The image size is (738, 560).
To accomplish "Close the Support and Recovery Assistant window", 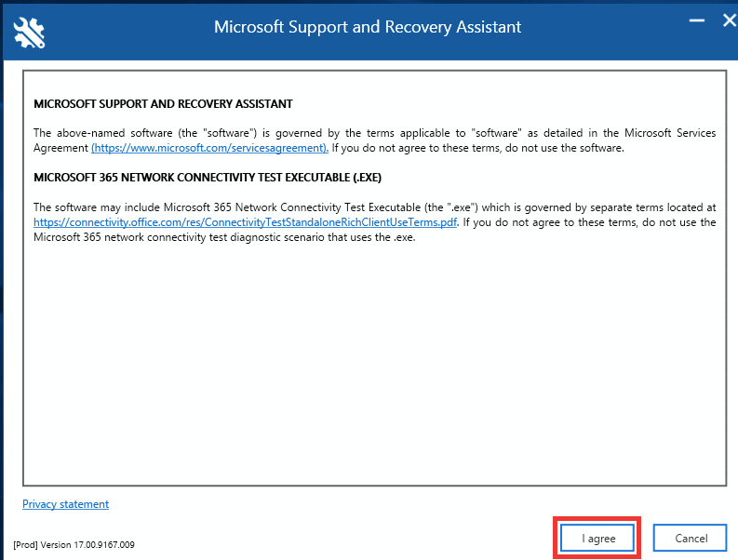I will tap(730, 20).
